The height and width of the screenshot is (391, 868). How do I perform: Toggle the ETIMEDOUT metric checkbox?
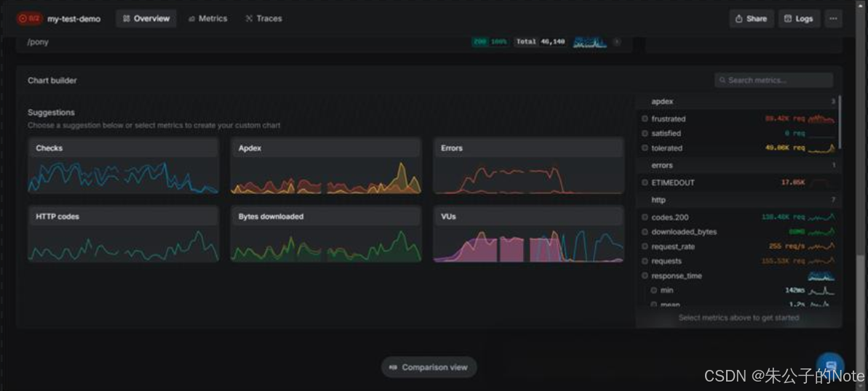coord(645,182)
